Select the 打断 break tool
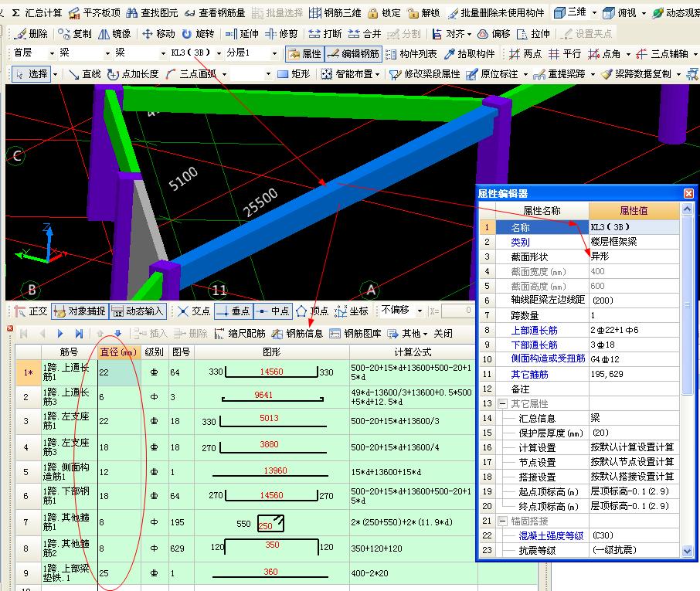Viewport: 700px width, 591px height. tap(325, 34)
